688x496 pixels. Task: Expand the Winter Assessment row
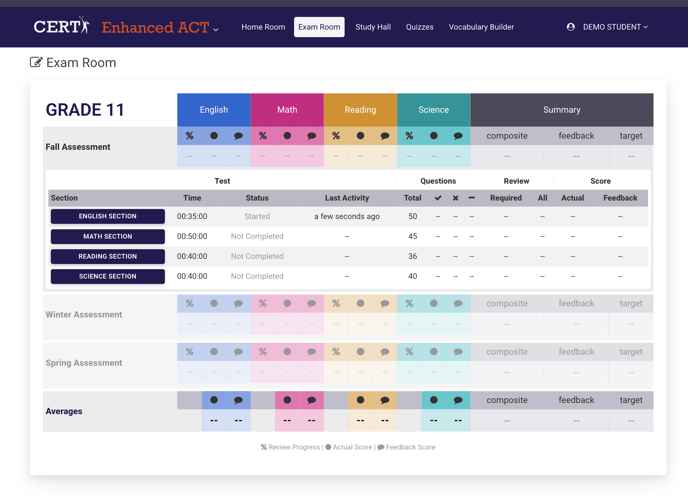click(84, 315)
